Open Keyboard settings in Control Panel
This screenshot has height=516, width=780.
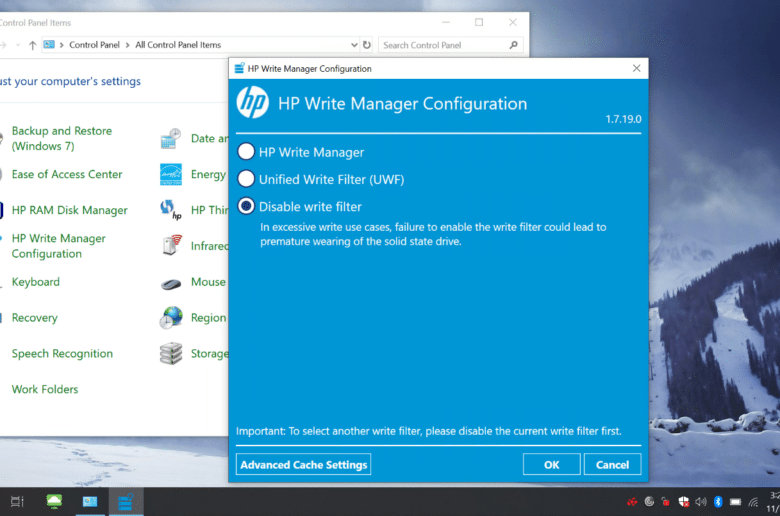click(x=35, y=282)
